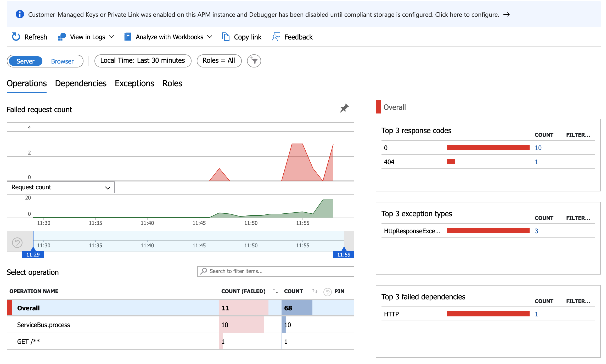The width and height of the screenshot is (606, 364).
Task: Click the Analyze with Workbooks notebook icon
Action: tap(127, 37)
